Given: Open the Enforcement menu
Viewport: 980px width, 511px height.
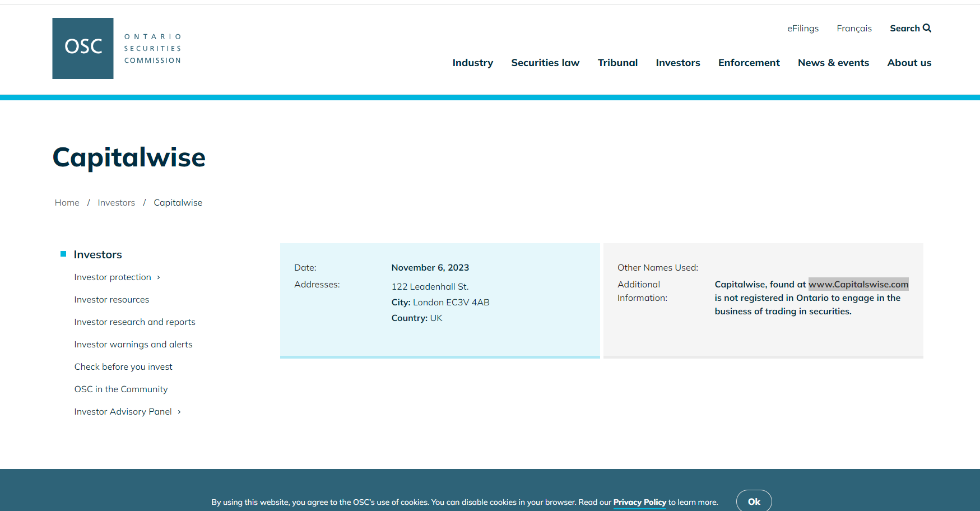Looking at the screenshot, I should pyautogui.click(x=749, y=63).
